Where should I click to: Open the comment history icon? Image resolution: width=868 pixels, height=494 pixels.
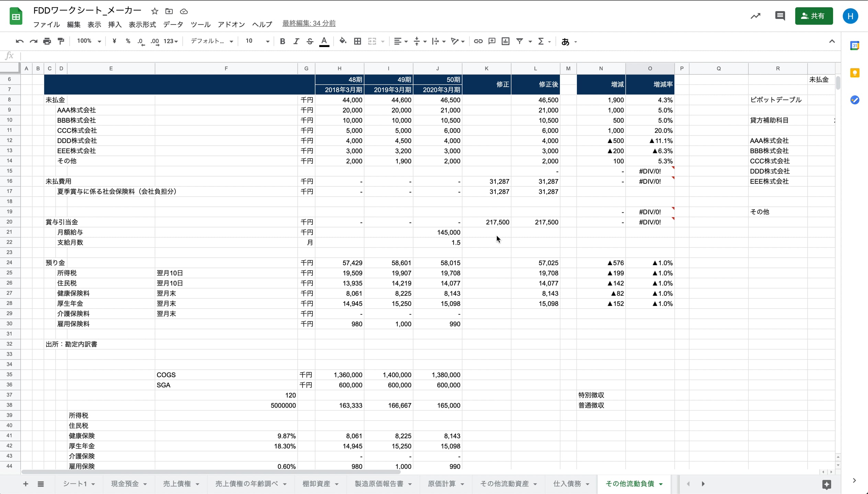coord(780,16)
